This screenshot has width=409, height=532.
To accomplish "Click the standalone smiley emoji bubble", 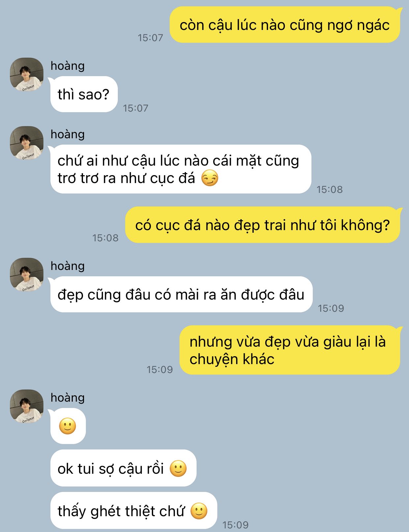I will tap(68, 426).
